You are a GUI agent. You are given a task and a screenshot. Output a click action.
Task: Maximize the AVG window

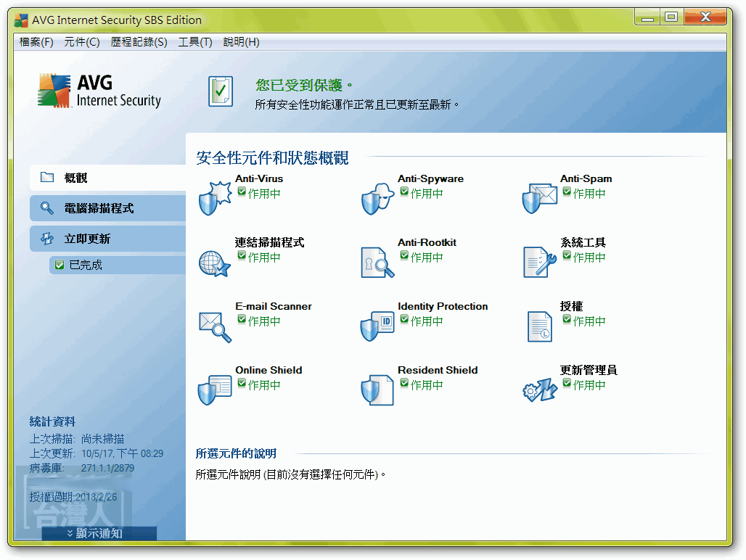pyautogui.click(x=671, y=17)
